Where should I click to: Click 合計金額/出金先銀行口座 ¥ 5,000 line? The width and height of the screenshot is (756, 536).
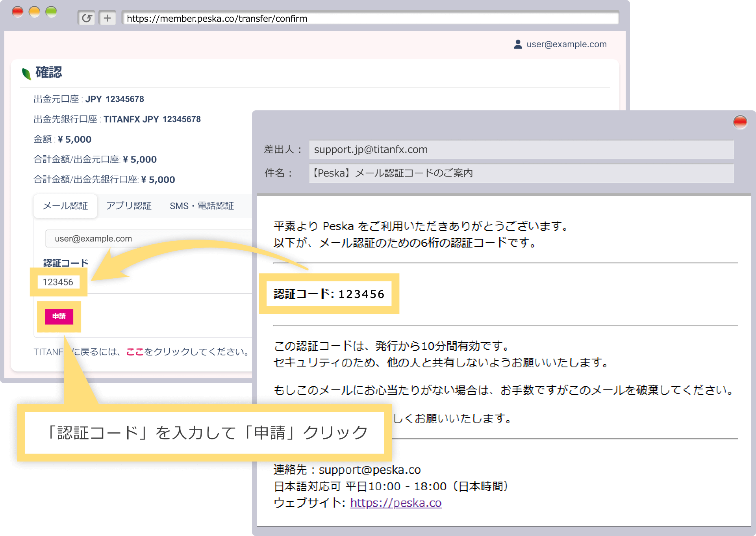point(104,179)
